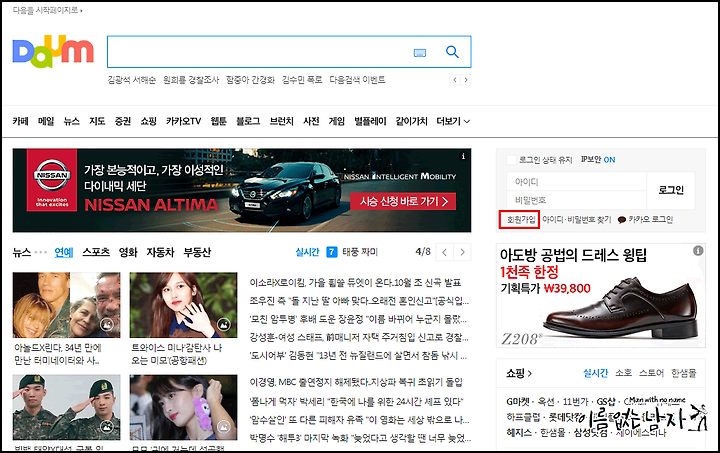The height and width of the screenshot is (453, 720).
Task: Check the 로그인 상태 유지 checkbox
Action: click(511, 160)
